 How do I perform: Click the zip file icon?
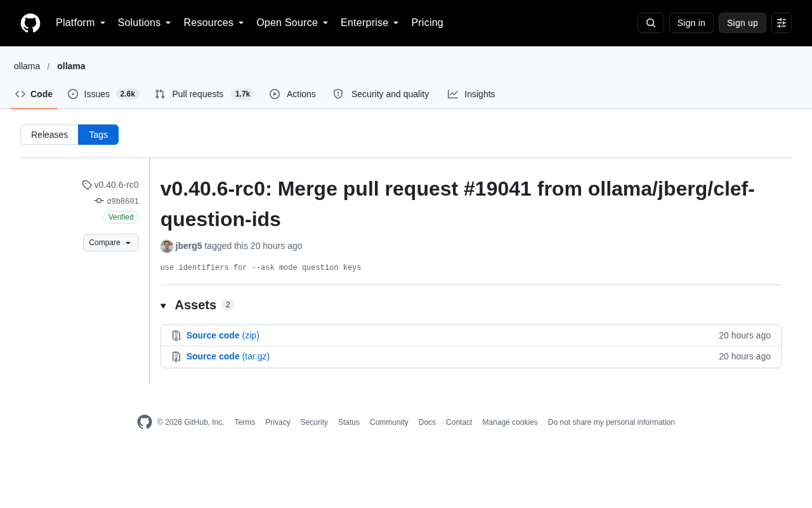pos(176,335)
